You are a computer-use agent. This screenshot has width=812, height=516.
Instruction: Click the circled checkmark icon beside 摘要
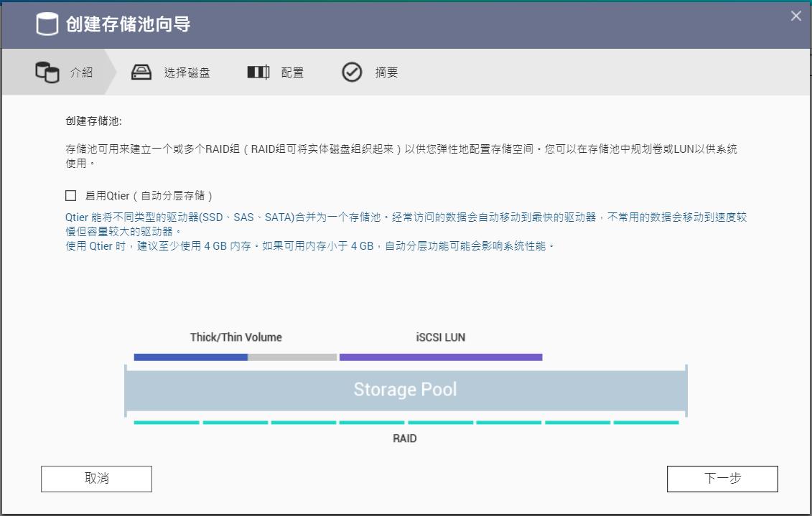353,72
